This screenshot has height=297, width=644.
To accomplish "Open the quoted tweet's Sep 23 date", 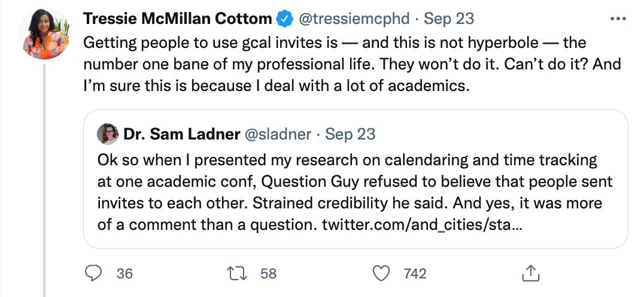I will 350,134.
